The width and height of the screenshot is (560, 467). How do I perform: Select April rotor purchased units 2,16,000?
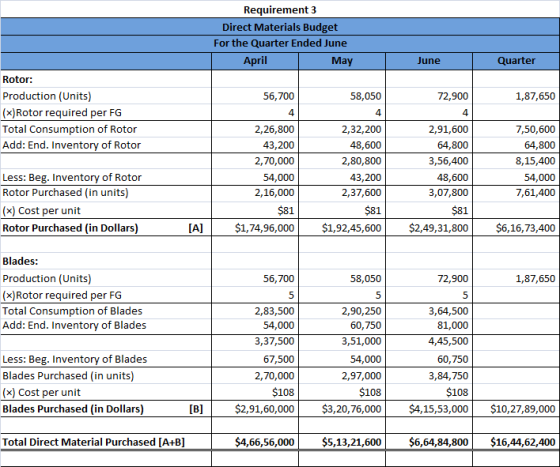point(274,192)
